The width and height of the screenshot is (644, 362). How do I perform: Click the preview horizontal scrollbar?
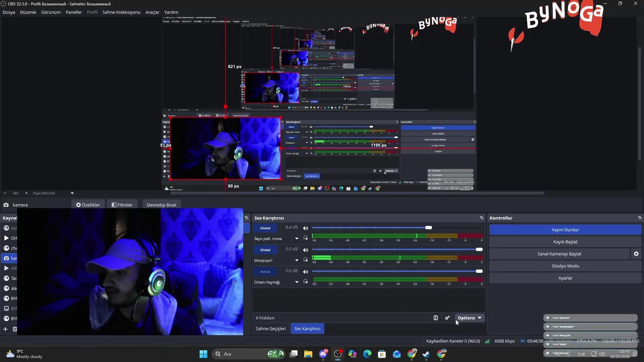tap(357, 193)
